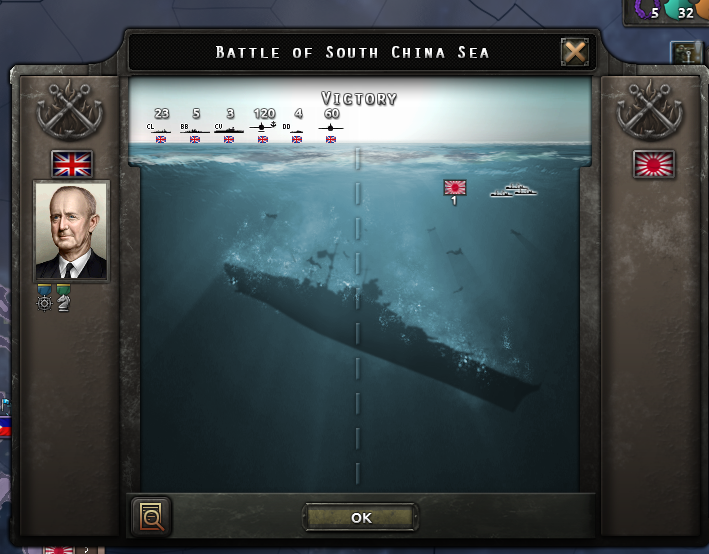Click the 32 resource counter at top right
Screen dimensions: 709x554
click(685, 13)
